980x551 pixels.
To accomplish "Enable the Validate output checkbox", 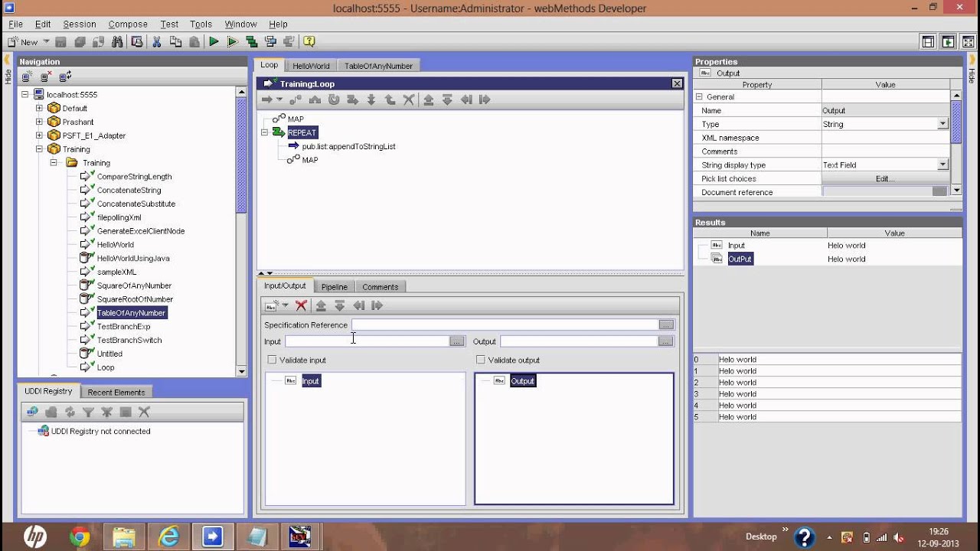I will pos(481,360).
